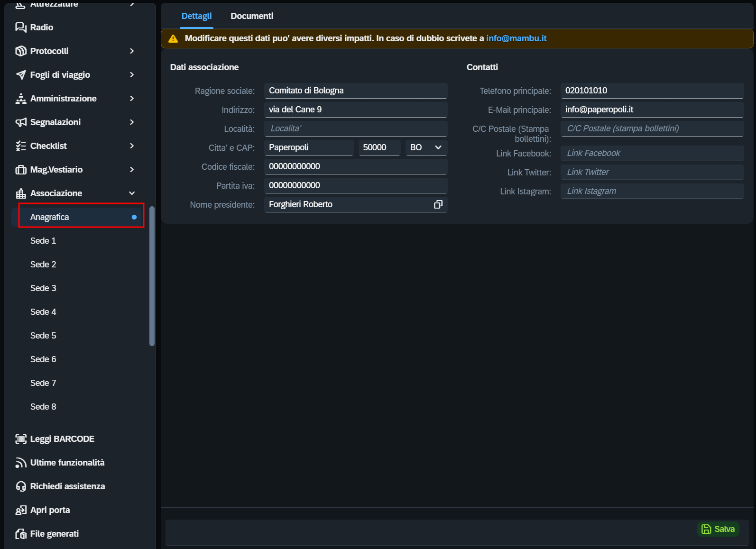Open Sede 5 in the sidebar

pos(43,336)
